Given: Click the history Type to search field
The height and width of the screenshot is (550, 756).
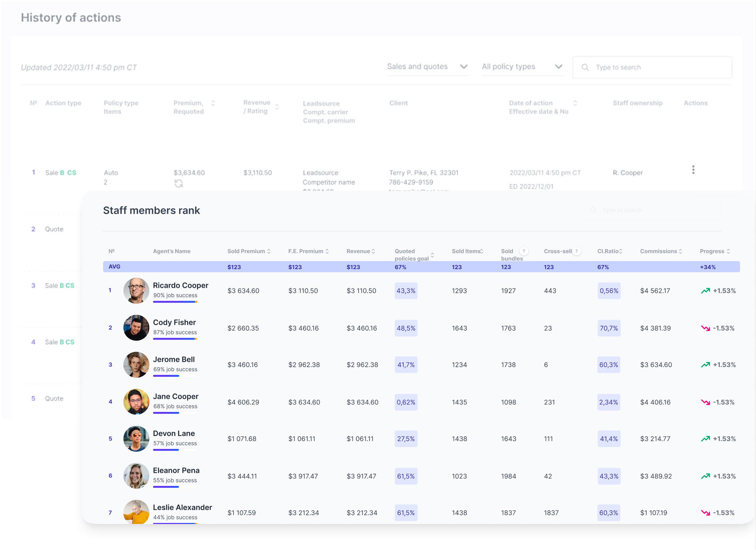Looking at the screenshot, I should (658, 67).
